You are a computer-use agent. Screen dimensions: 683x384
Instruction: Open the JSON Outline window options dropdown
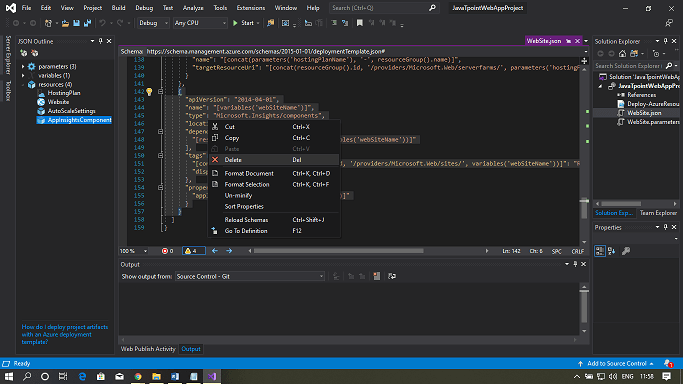[92, 41]
